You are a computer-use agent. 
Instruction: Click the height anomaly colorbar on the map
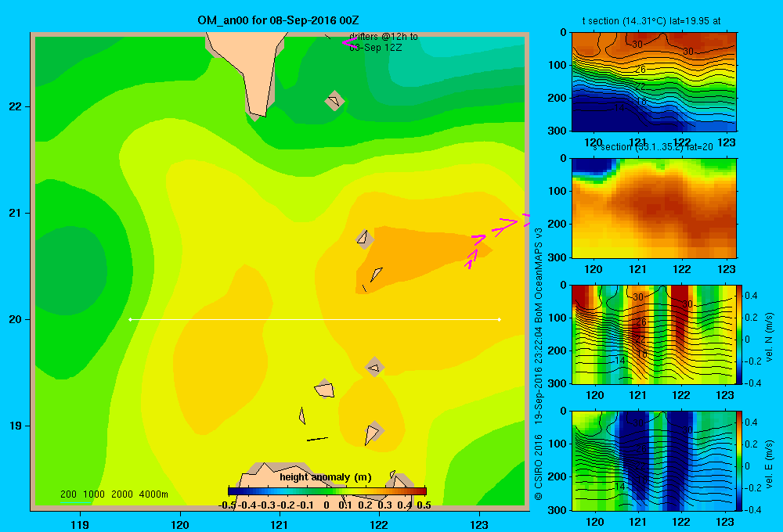tap(327, 491)
